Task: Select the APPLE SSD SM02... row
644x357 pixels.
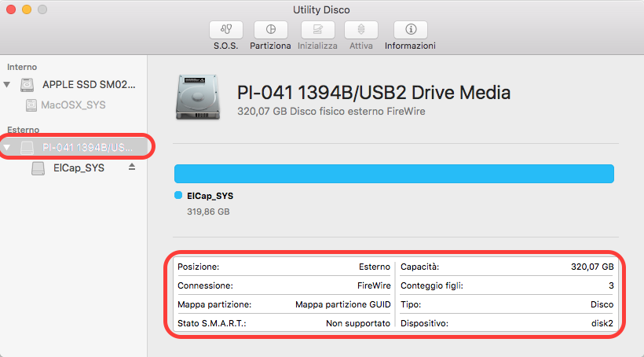Action: pyautogui.click(x=74, y=85)
